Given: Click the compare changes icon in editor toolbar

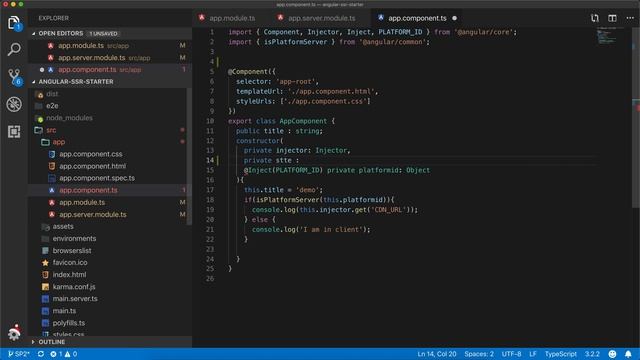Looking at the screenshot, I should coord(594,18).
